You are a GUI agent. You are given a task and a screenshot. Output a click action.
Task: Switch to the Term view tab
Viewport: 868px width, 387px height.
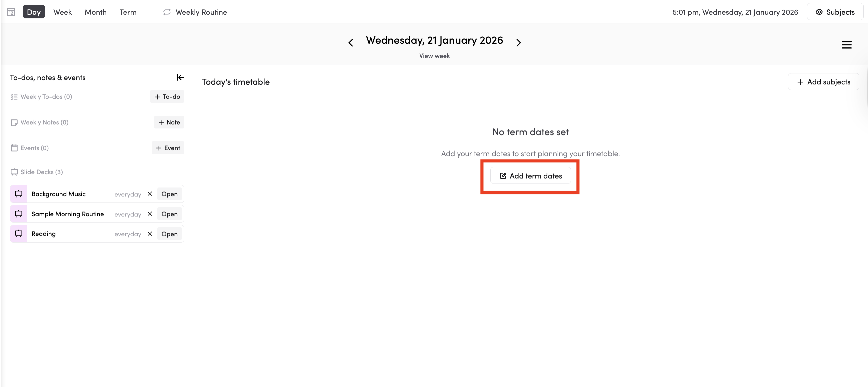pos(128,12)
